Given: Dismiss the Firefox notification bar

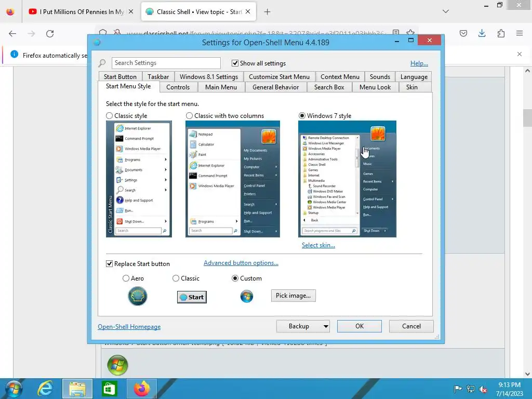Looking at the screenshot, I should pos(520,54).
